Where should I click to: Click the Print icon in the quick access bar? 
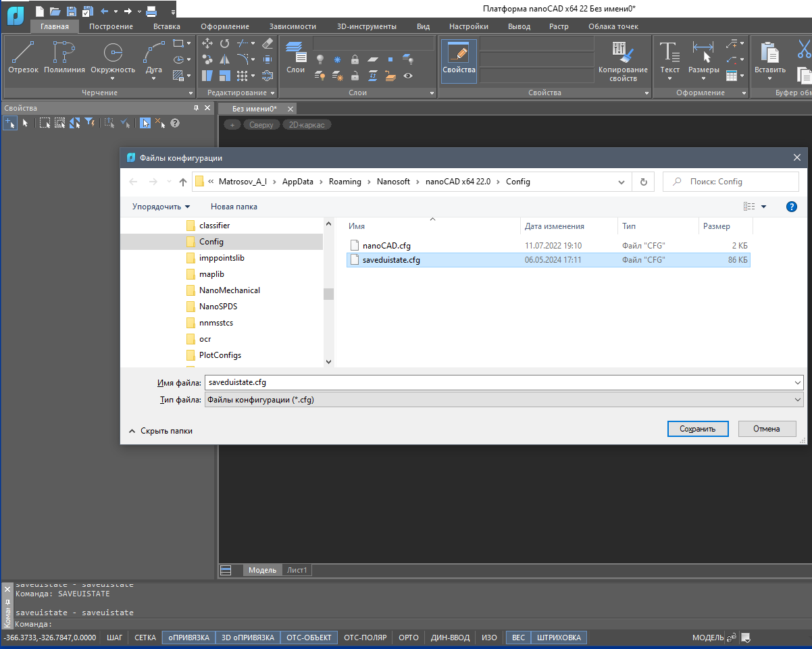pyautogui.click(x=151, y=11)
